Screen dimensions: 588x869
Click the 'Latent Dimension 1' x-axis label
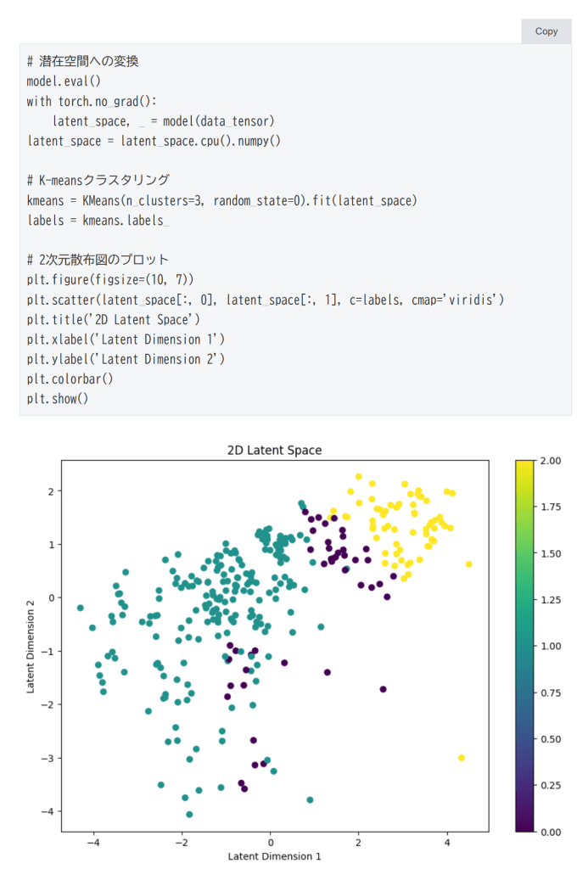[x=275, y=856]
